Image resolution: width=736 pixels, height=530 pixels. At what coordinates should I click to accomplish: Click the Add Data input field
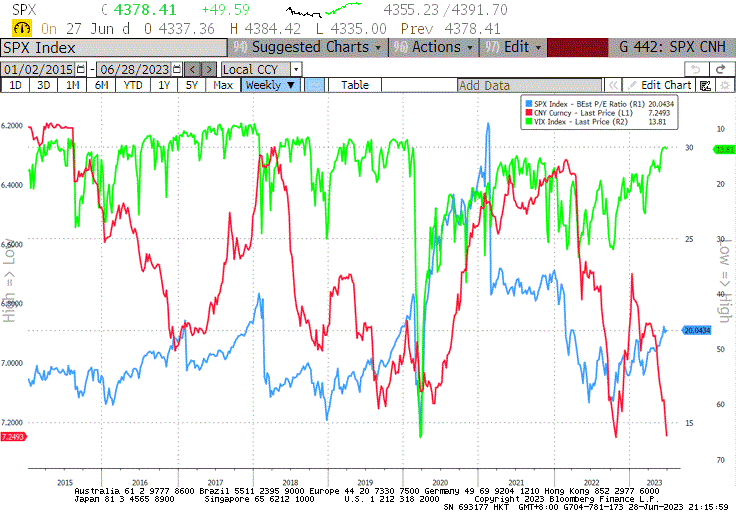click(529, 85)
